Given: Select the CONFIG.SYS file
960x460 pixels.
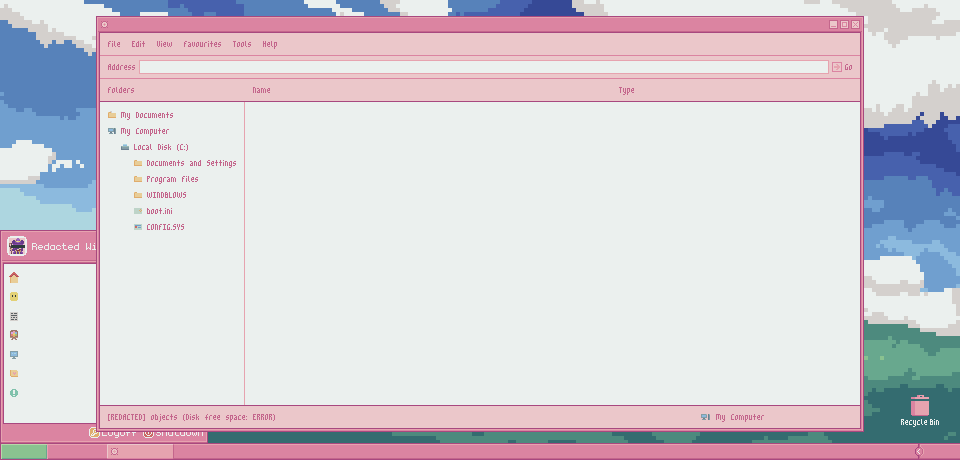Looking at the screenshot, I should point(165,227).
